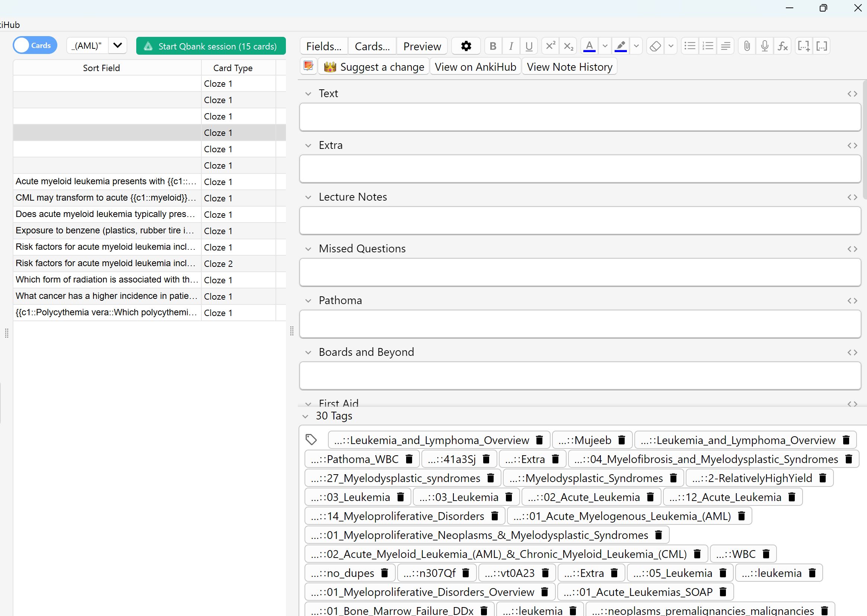The width and height of the screenshot is (867, 616).
Task: Click the eraser remove formatting icon
Action: 655,46
